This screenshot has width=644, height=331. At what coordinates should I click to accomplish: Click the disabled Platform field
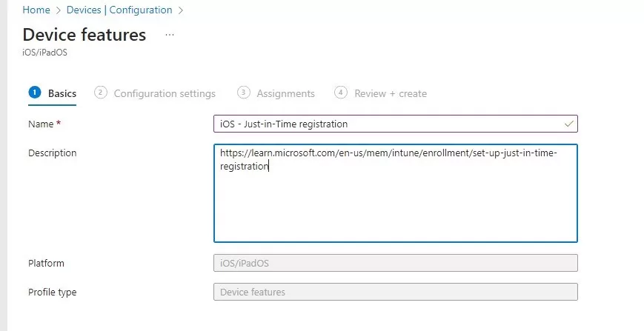tap(395, 264)
